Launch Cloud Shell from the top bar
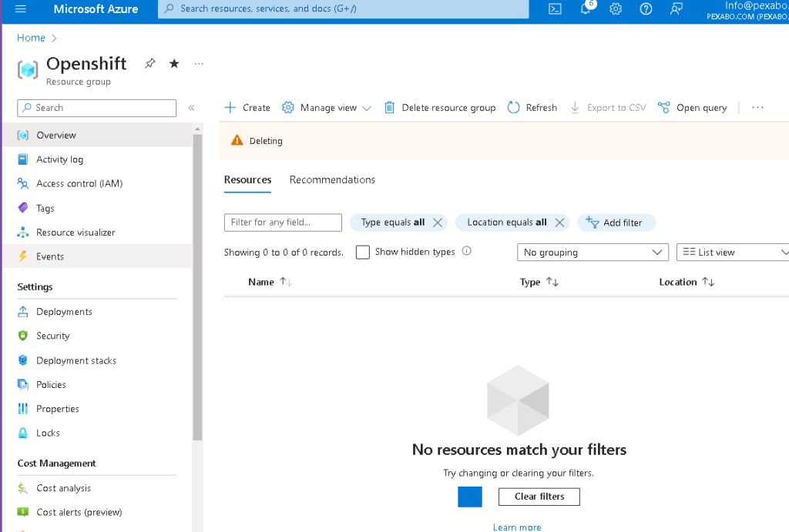 pyautogui.click(x=555, y=9)
